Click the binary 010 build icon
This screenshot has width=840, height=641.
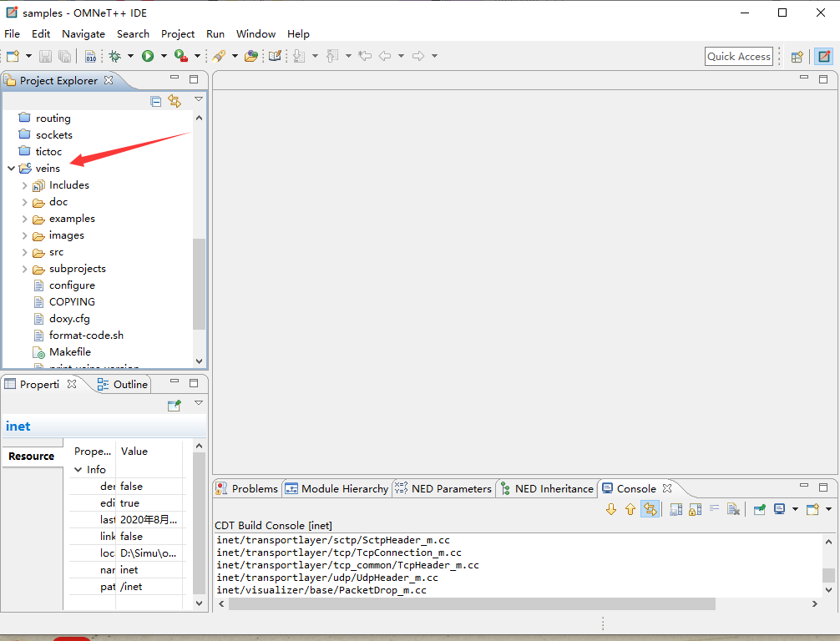tap(90, 56)
